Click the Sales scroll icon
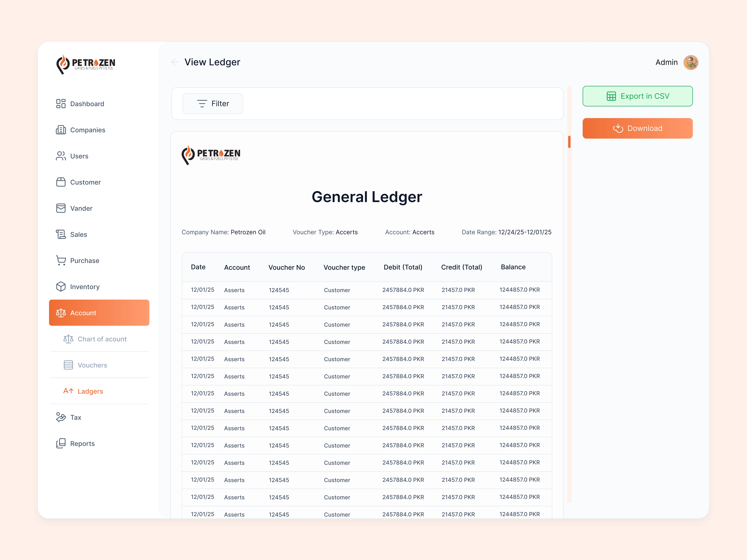The width and height of the screenshot is (747, 560). 61,234
